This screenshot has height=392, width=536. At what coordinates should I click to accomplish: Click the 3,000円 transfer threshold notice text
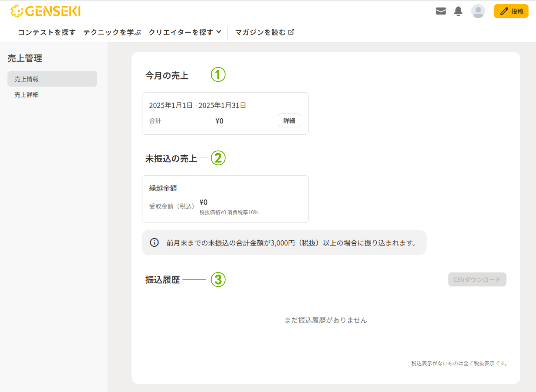(291, 243)
